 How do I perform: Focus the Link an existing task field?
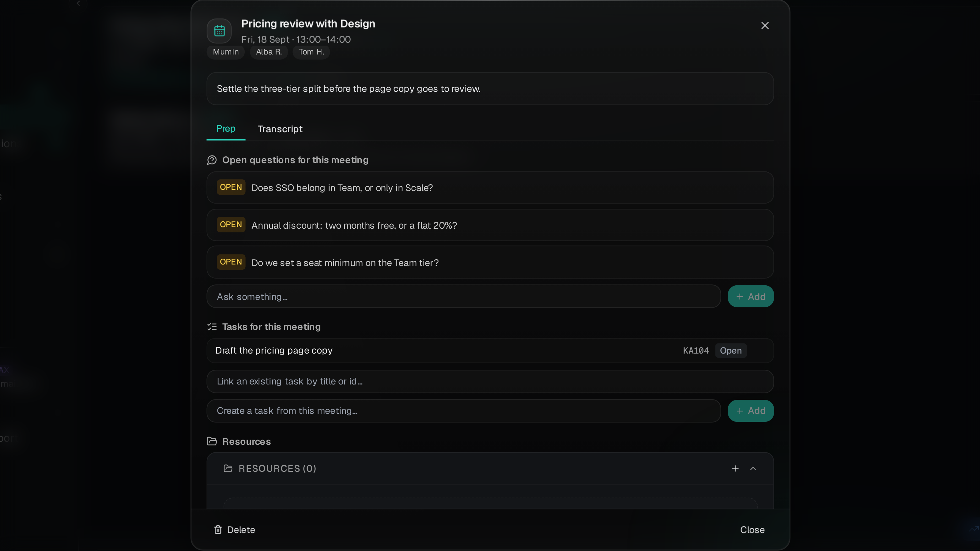(490, 381)
